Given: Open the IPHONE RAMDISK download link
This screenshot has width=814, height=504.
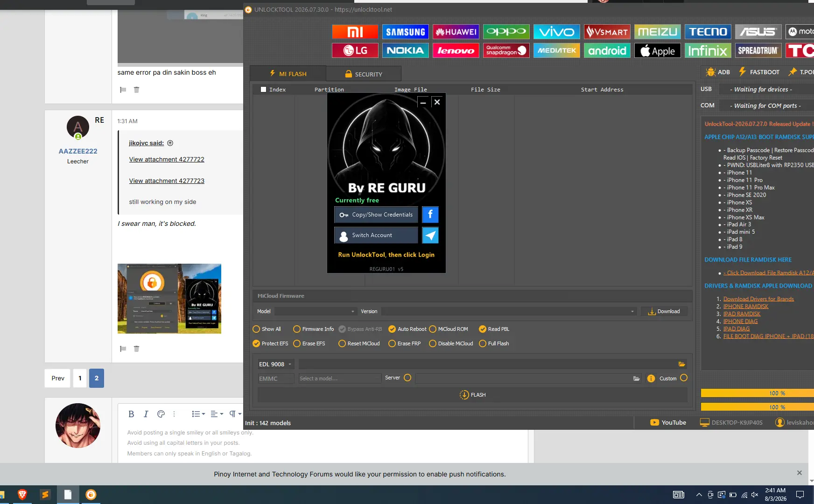Looking at the screenshot, I should pos(746,307).
